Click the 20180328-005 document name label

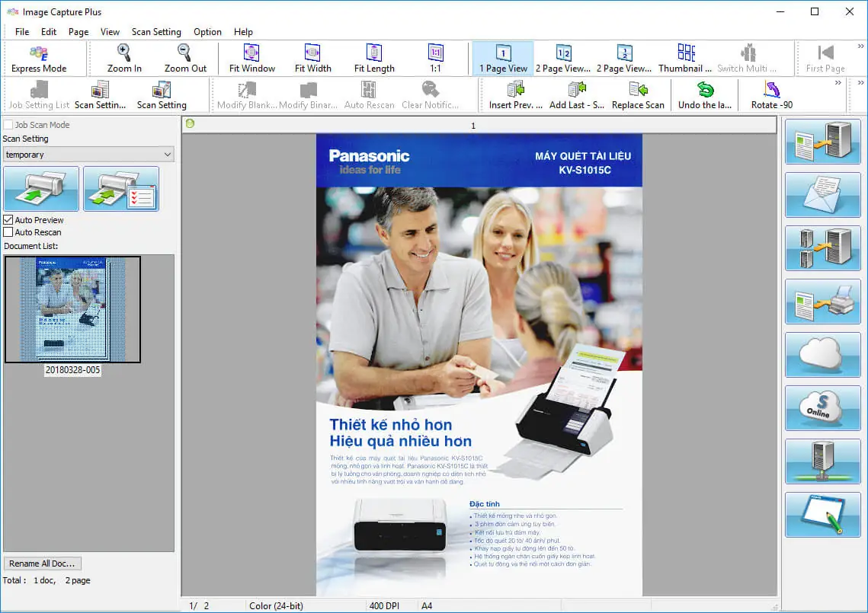pos(72,369)
